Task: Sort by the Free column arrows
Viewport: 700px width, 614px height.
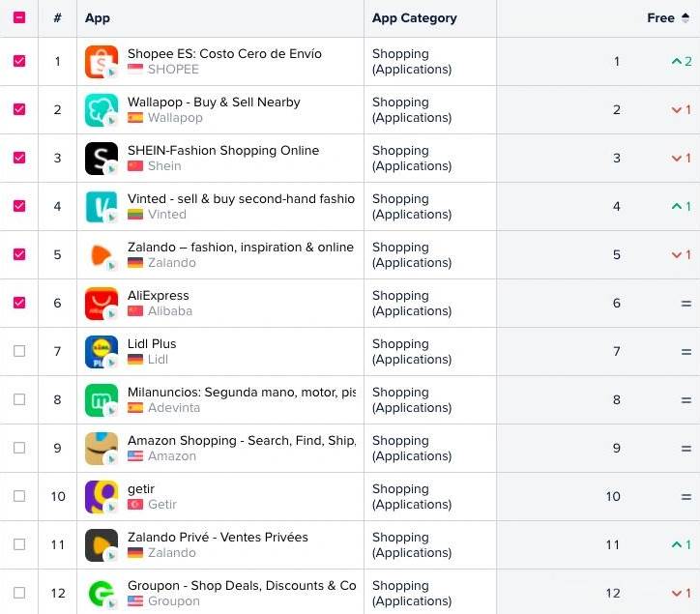Action: (x=685, y=17)
